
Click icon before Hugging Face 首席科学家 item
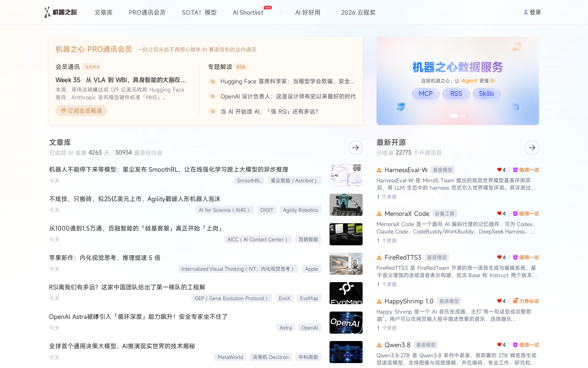point(212,81)
